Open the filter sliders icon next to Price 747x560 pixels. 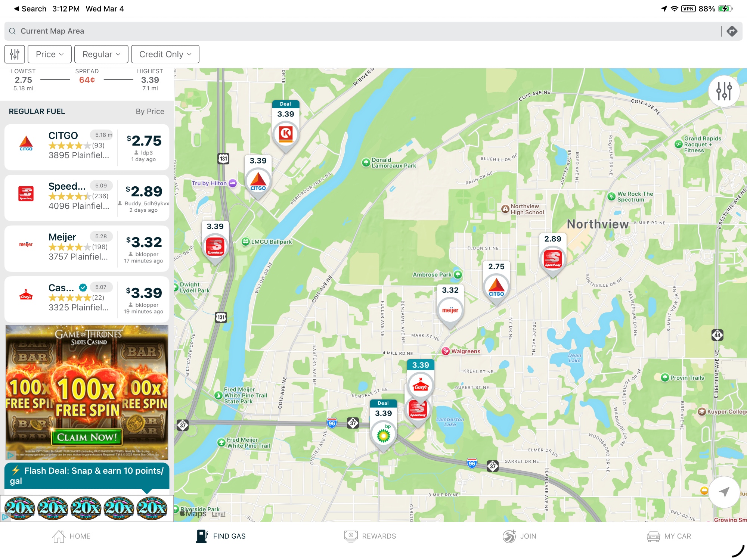point(15,54)
